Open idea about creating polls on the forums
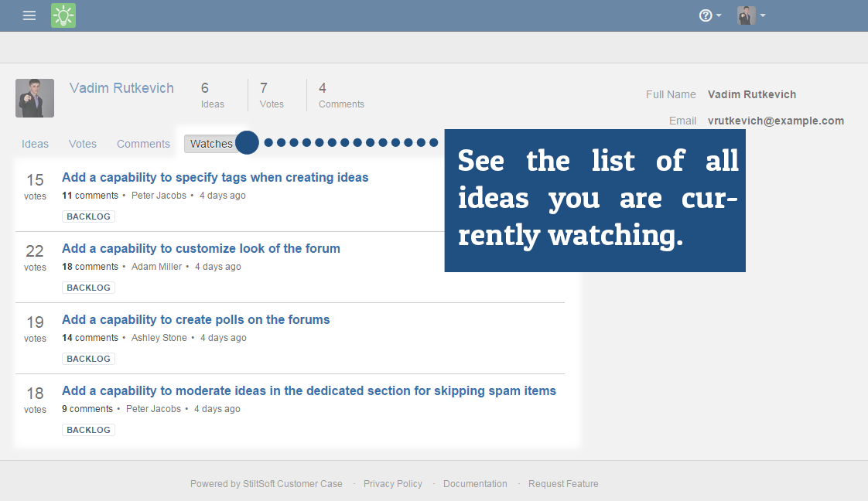The image size is (868, 501). [196, 319]
